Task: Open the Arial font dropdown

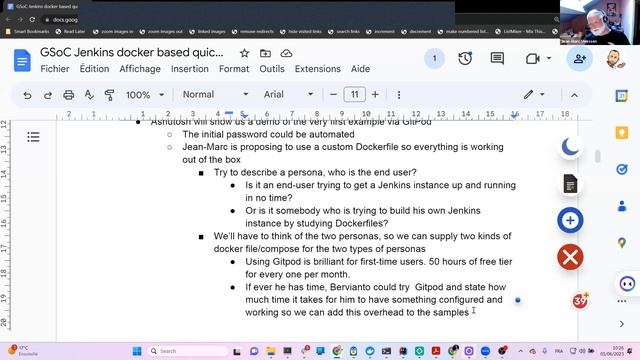Action: tap(288, 95)
